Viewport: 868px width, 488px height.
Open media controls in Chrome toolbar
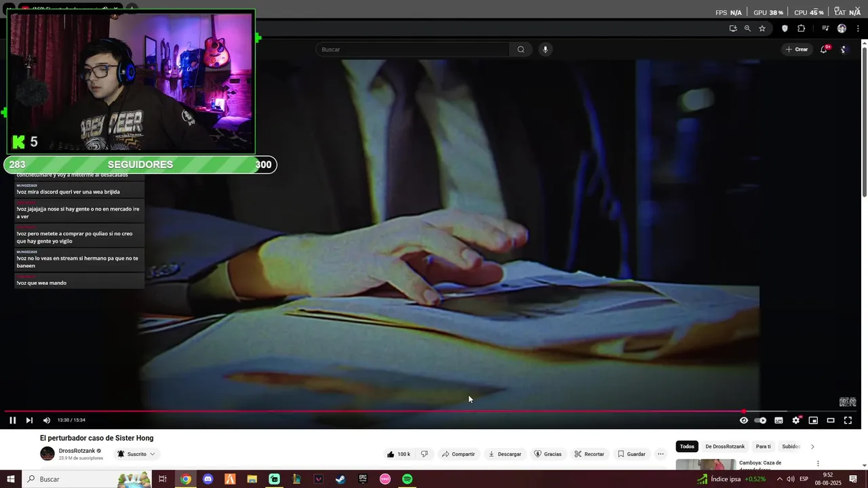(x=825, y=28)
